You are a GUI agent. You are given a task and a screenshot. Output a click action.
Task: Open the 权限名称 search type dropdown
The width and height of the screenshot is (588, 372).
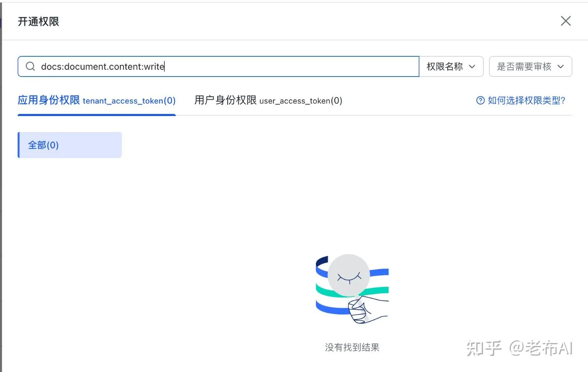coord(451,66)
